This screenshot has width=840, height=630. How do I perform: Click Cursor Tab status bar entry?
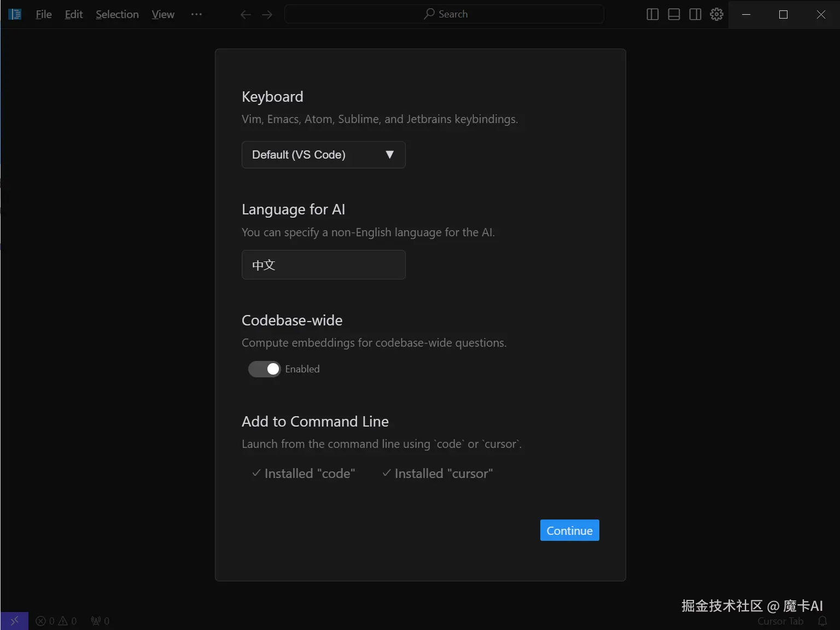780,621
